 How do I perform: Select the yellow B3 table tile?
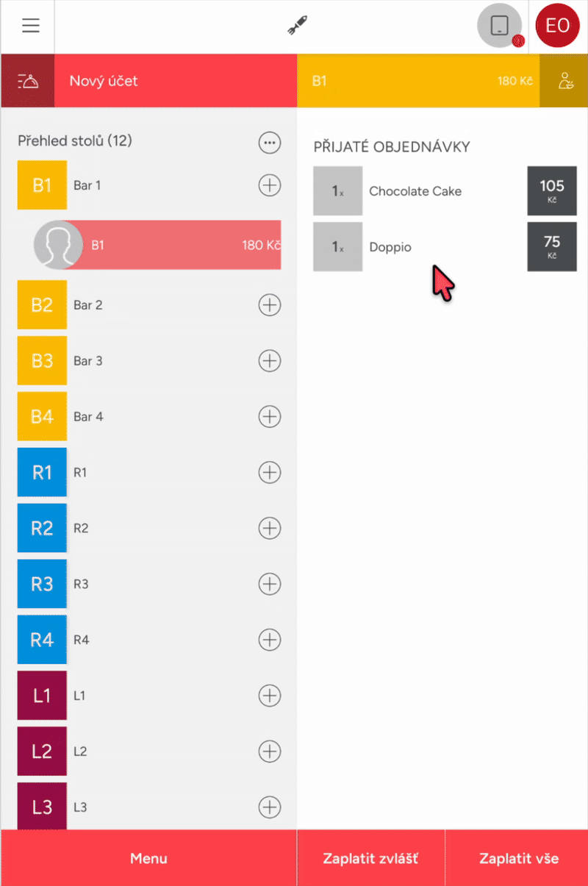42,361
